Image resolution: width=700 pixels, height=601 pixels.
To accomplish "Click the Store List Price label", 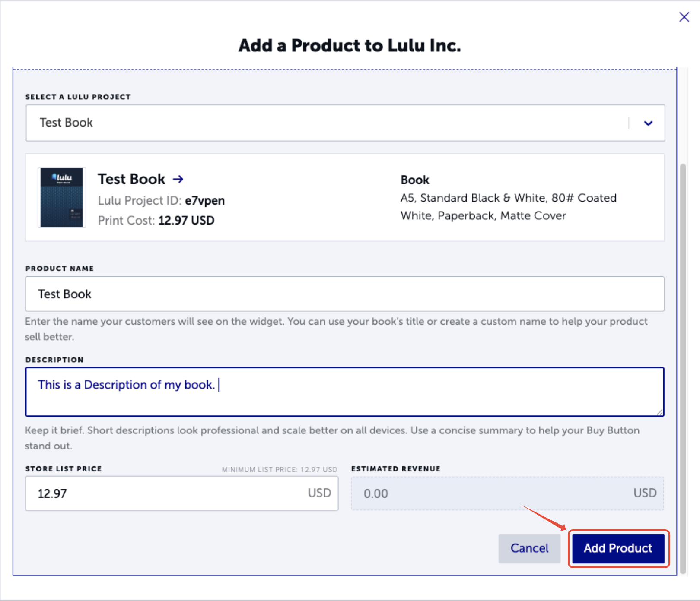I will (x=64, y=469).
